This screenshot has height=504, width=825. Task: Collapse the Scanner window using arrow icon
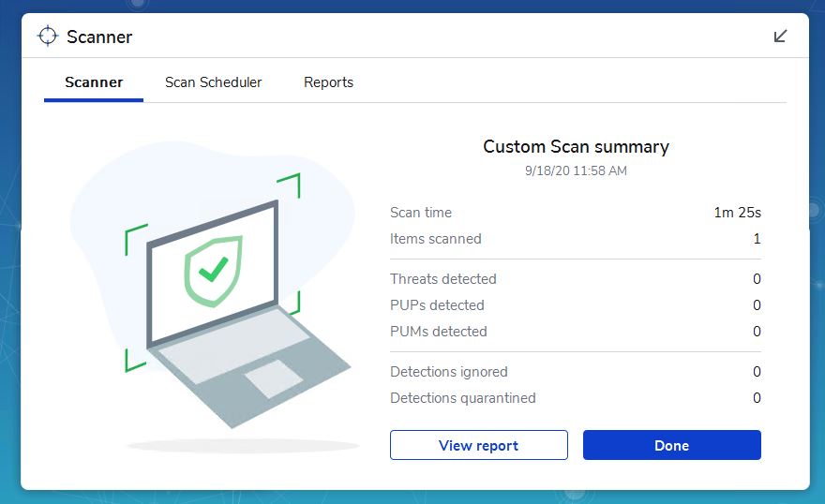click(x=780, y=36)
